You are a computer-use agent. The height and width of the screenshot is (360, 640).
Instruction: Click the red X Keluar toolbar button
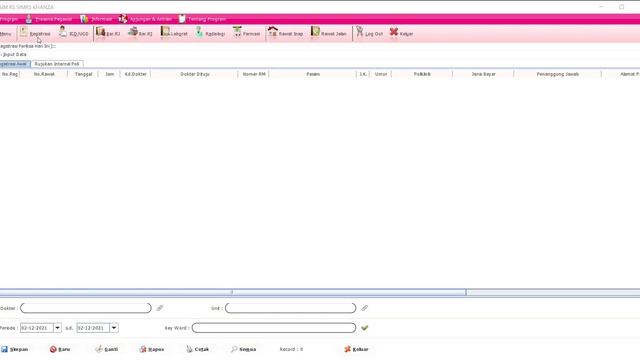(401, 33)
